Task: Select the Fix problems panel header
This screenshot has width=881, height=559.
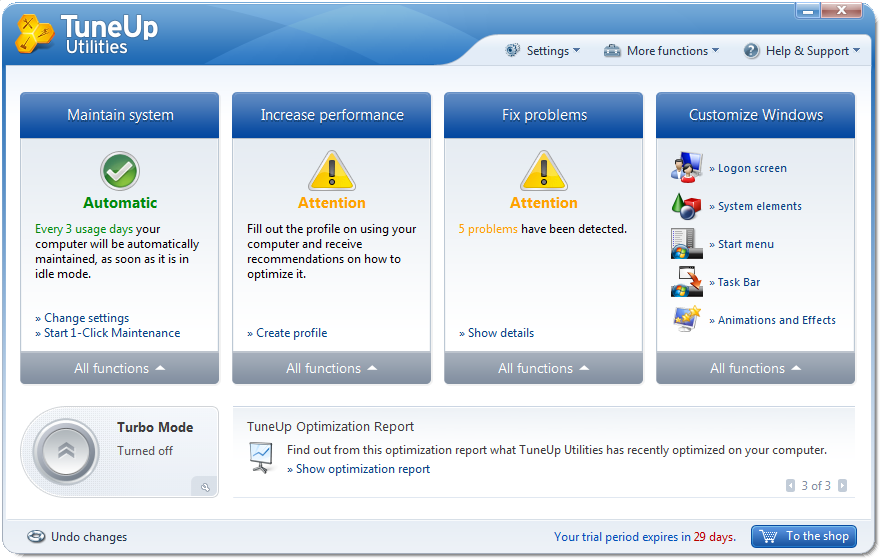Action: (543, 115)
